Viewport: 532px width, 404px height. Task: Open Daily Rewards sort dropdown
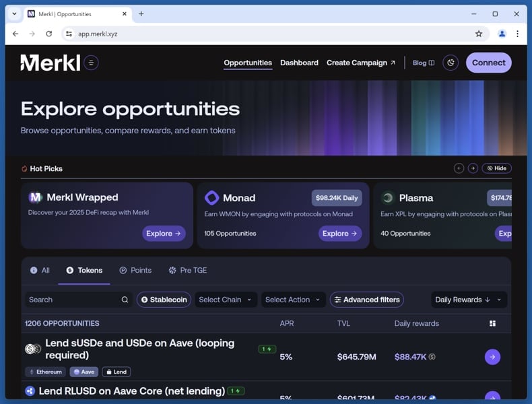pyautogui.click(x=469, y=300)
